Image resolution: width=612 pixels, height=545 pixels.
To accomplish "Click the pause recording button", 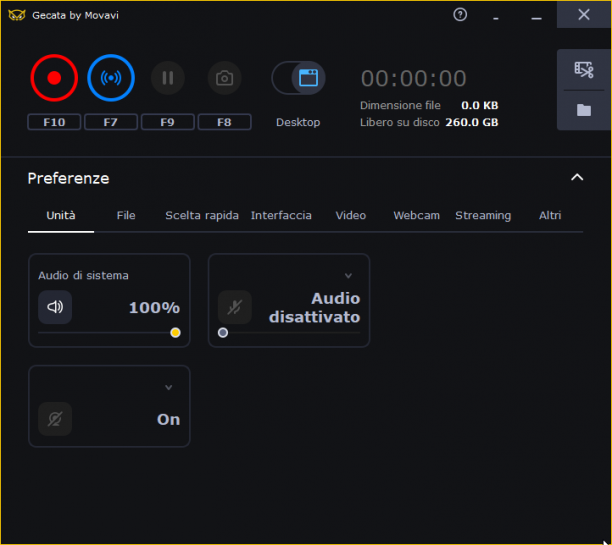I will 168,78.
